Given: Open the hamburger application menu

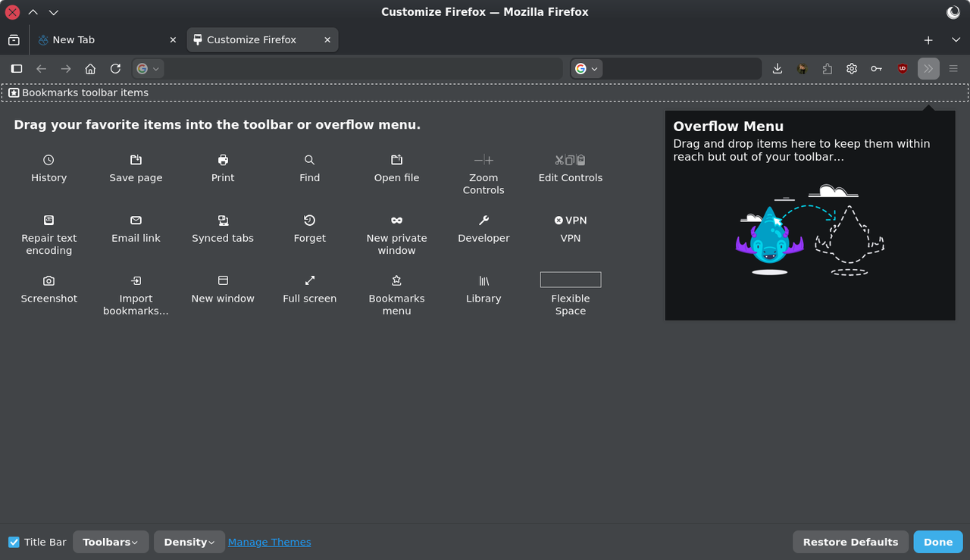Looking at the screenshot, I should (x=953, y=69).
